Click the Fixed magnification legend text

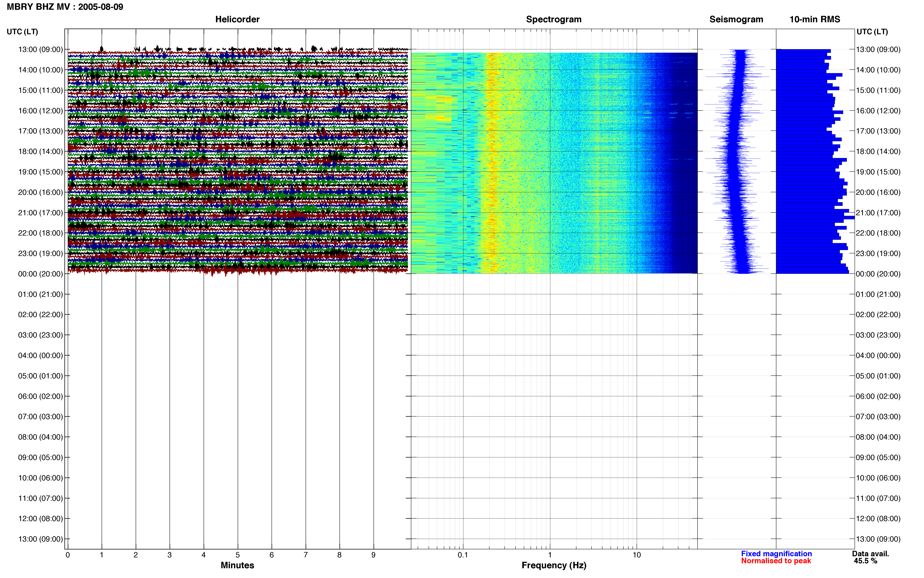(x=776, y=554)
